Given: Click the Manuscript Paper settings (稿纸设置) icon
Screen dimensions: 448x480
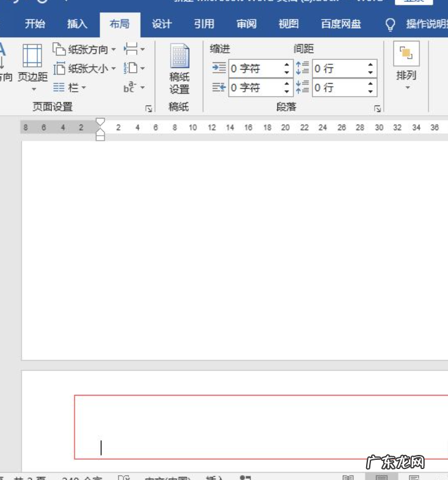Looking at the screenshot, I should click(179, 68).
